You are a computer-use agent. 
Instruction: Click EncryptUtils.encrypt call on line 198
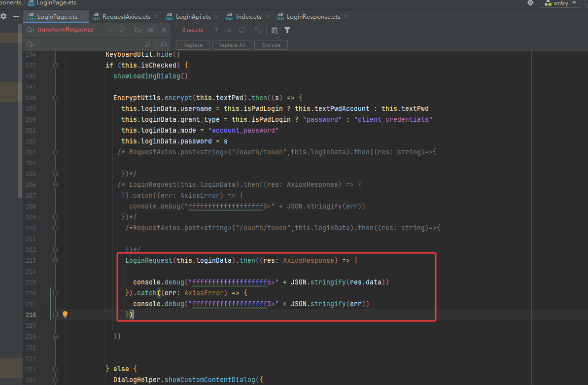[x=153, y=98]
